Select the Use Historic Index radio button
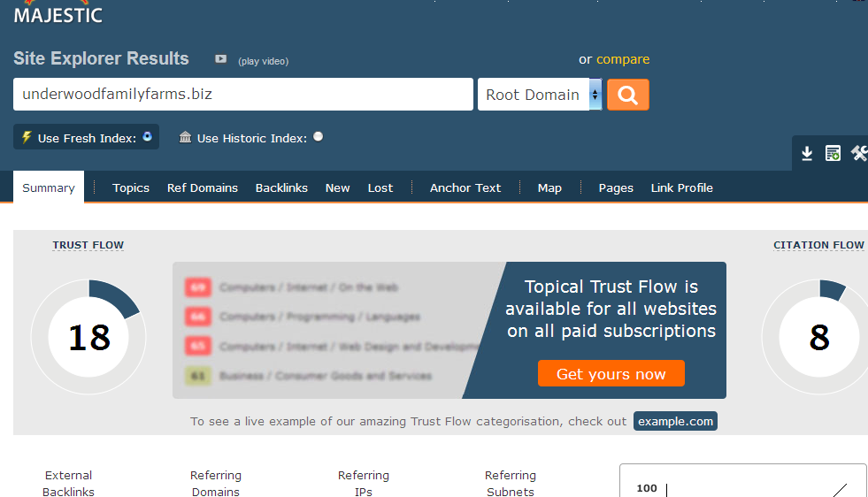The image size is (868, 497). click(319, 137)
